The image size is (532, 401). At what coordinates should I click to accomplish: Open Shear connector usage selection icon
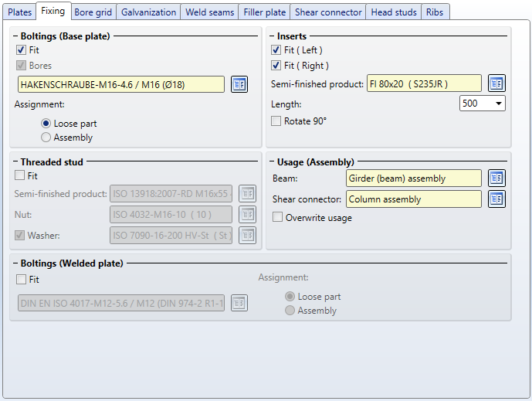click(x=496, y=199)
